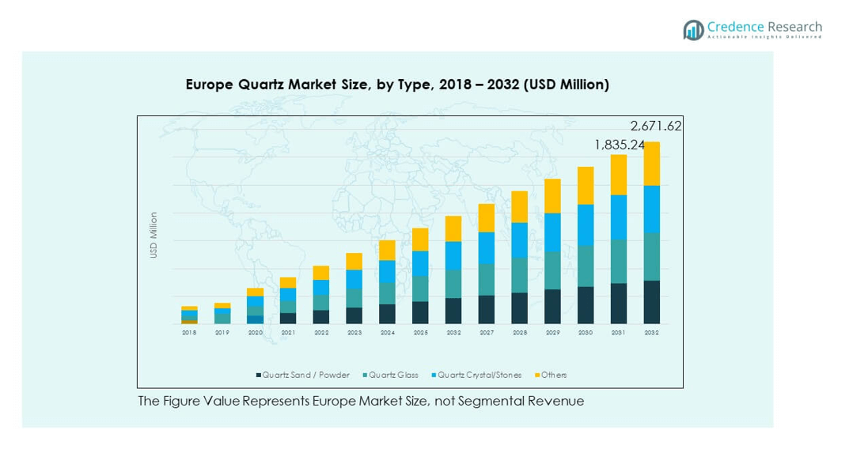Screen dimensions: 868x468
Task: Click the Quartz Crystal/Stones legend color square
Action: 434,375
